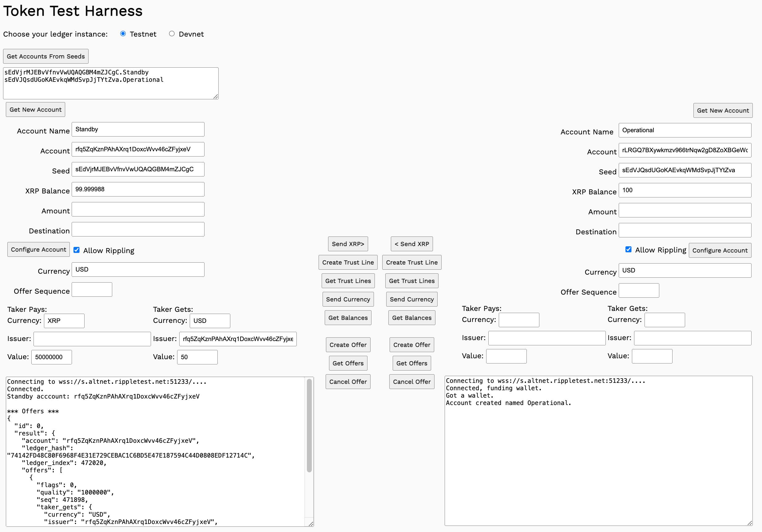Click right Get Trust Lines button
Image resolution: width=762 pixels, height=532 pixels.
411,281
